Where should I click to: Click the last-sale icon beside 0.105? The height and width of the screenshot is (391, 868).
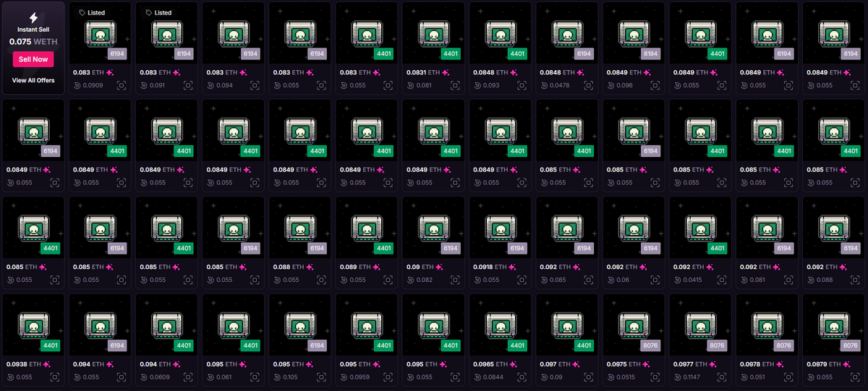(277, 377)
